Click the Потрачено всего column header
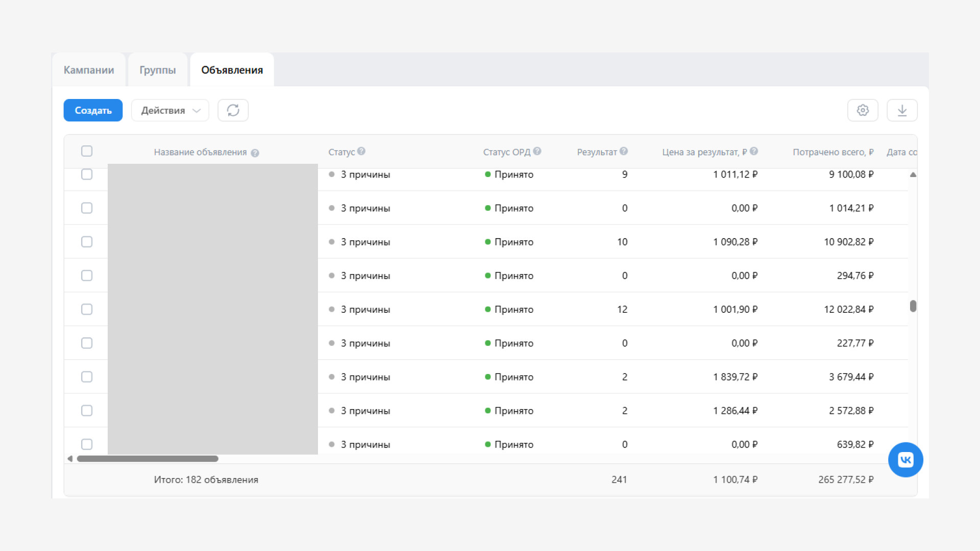Viewport: 980px width, 551px height. point(833,152)
